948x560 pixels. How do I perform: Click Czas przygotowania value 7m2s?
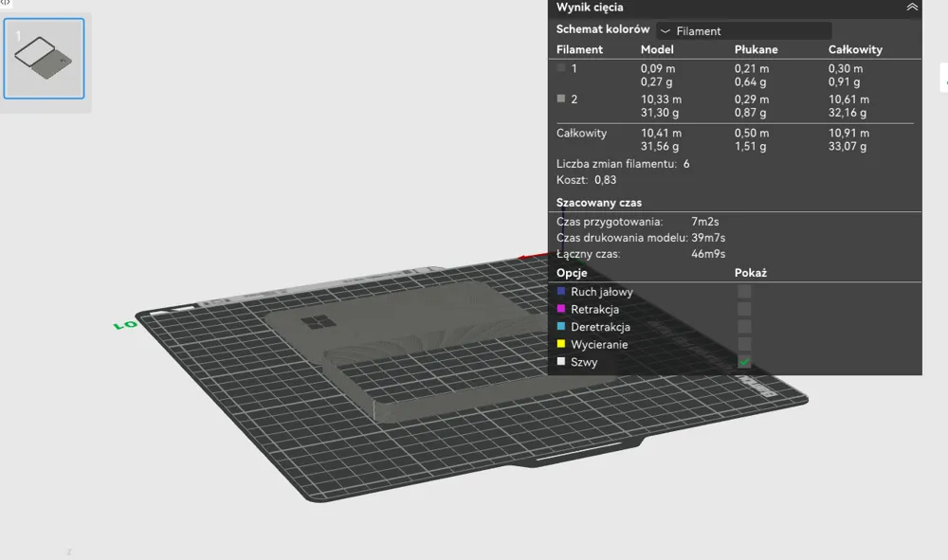(x=705, y=222)
